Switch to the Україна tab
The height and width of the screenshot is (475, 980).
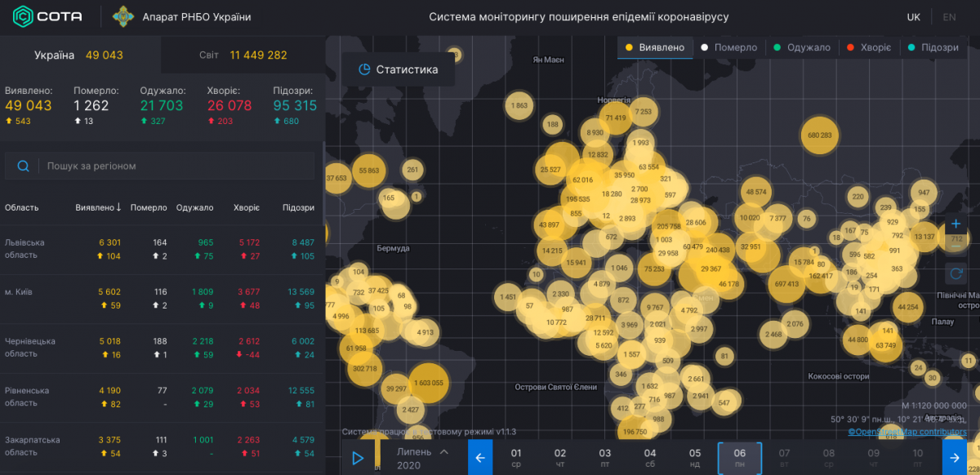pos(78,55)
